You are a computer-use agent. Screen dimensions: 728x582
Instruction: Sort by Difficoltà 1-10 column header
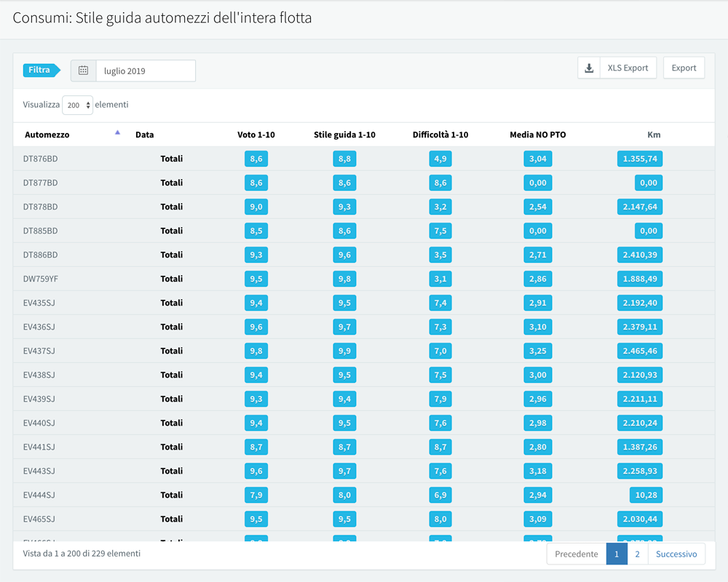click(x=440, y=135)
